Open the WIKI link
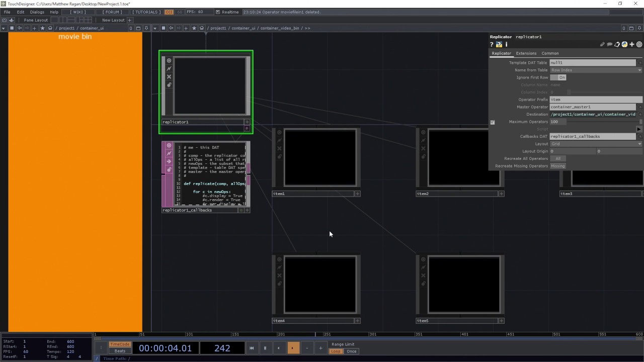 click(77, 12)
